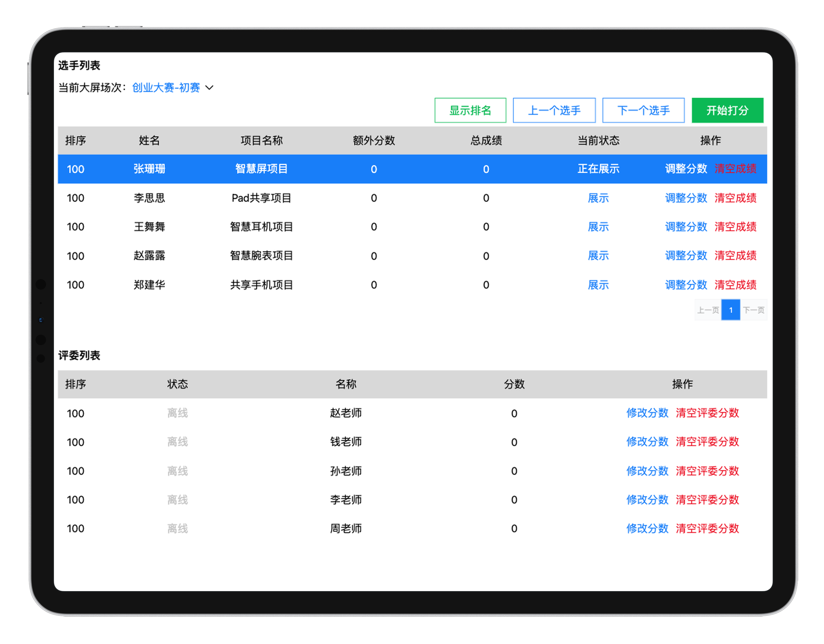Click 清空评委分数 for 周老师
Viewport: 824px width, 644px height.
[707, 529]
